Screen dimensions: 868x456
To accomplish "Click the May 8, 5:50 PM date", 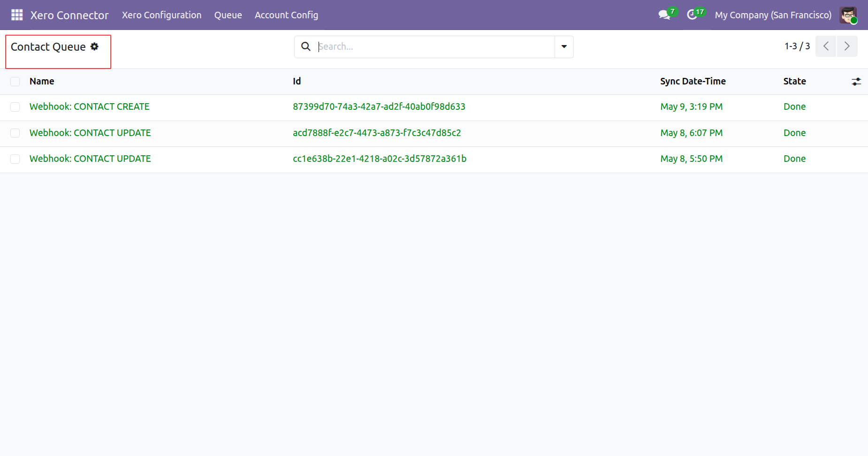I will (x=692, y=159).
